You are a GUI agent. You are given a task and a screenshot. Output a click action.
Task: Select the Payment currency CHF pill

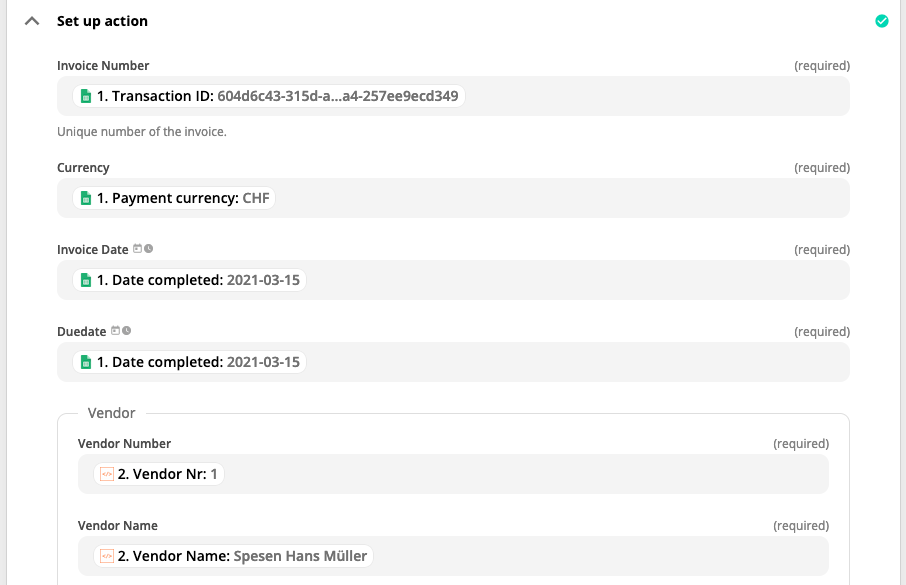click(x=174, y=198)
